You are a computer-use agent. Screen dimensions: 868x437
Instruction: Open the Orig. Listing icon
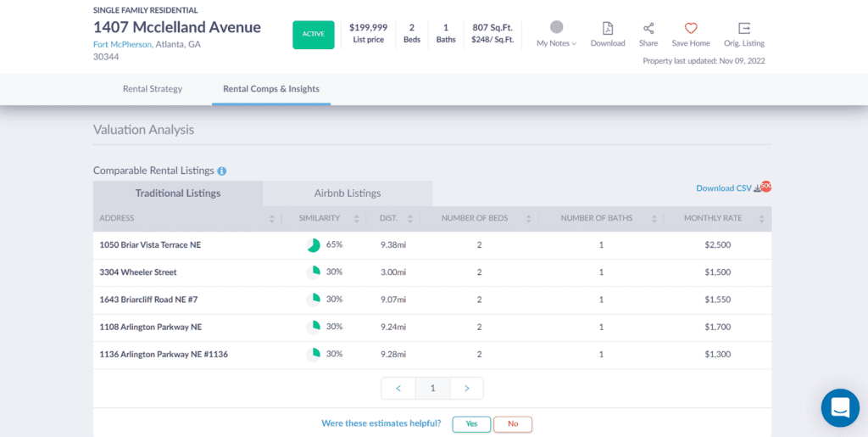(x=744, y=28)
